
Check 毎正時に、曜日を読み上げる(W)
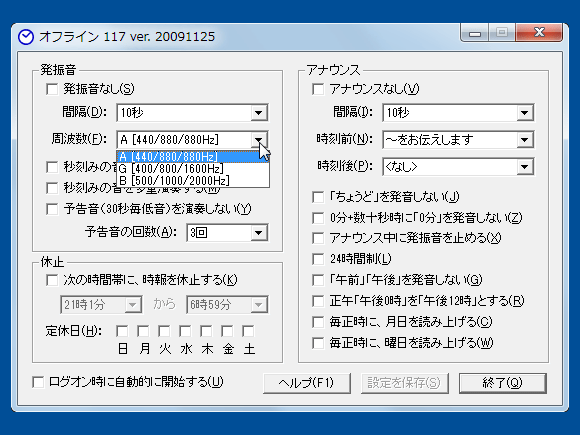pos(318,343)
